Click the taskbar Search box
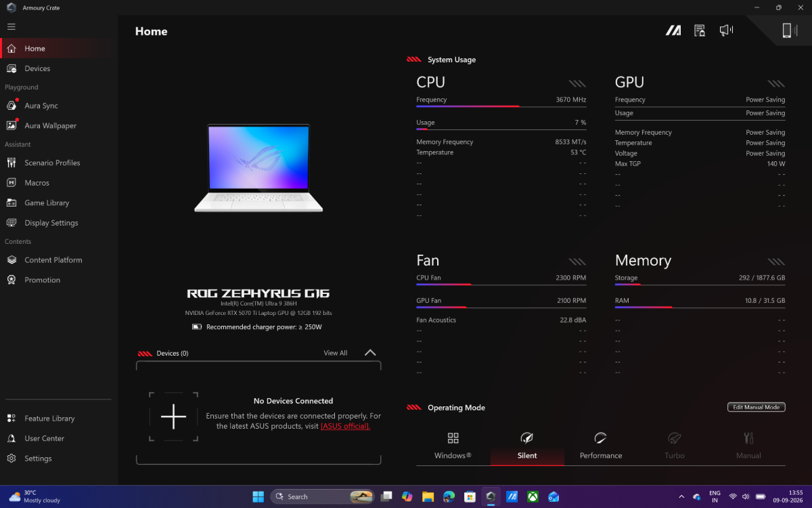Viewport: 812px width, 508px height. 322,496
